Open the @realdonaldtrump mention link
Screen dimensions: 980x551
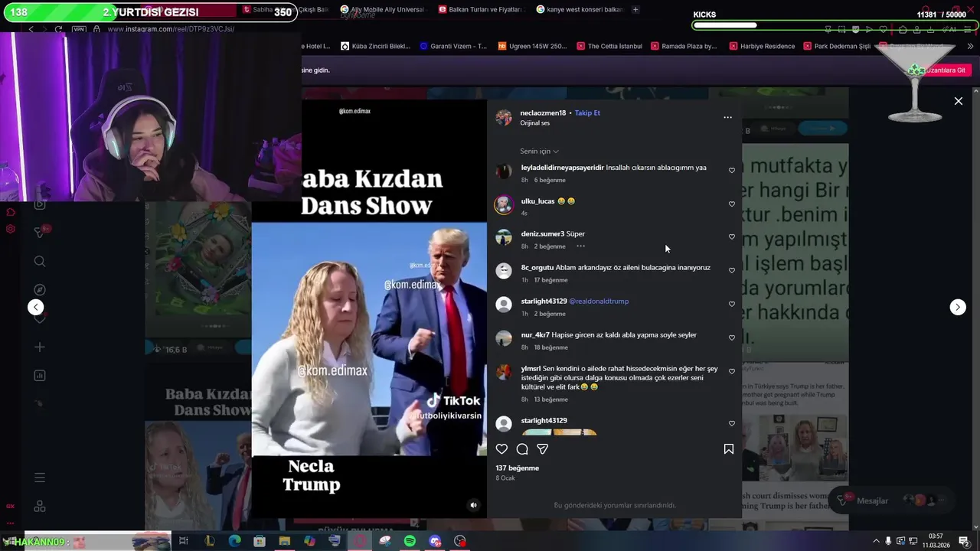599,302
